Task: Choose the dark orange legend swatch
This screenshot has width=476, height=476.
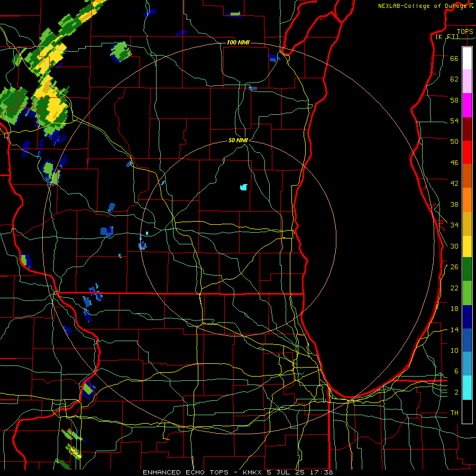Action: [467, 176]
